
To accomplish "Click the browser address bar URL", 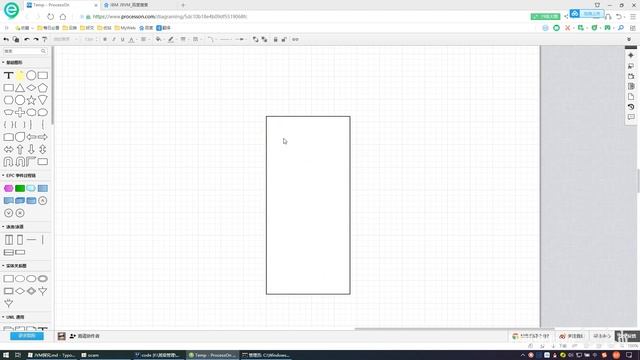I will click(170, 17).
